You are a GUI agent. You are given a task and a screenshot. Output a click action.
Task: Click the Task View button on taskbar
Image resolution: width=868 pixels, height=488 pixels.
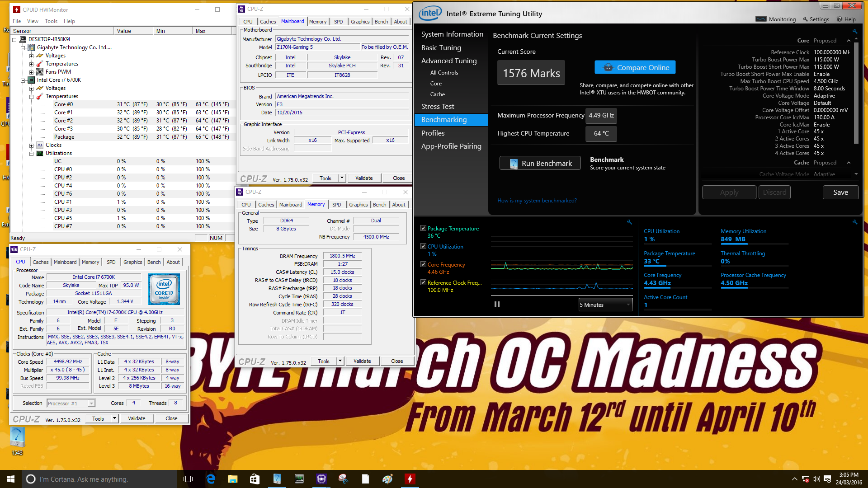[188, 479]
